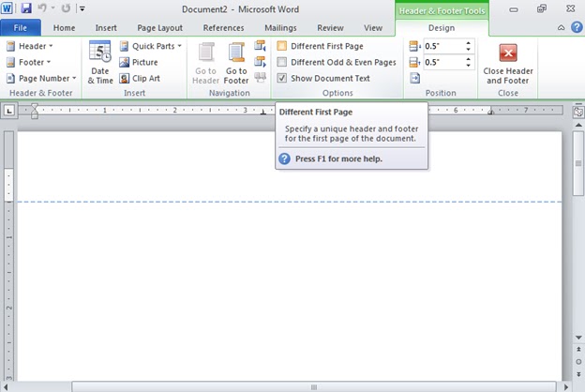Click the tab selector box left of ruler
This screenshot has width=585, height=392.
(x=9, y=111)
